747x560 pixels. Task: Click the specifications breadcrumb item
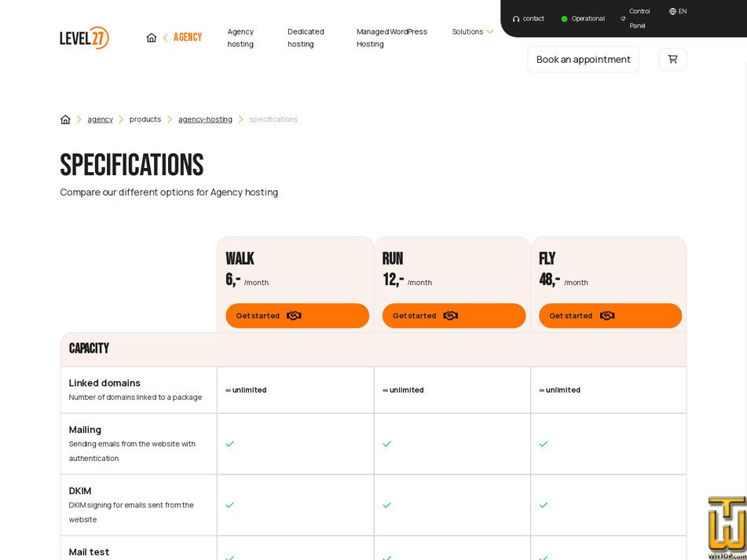[x=273, y=119]
